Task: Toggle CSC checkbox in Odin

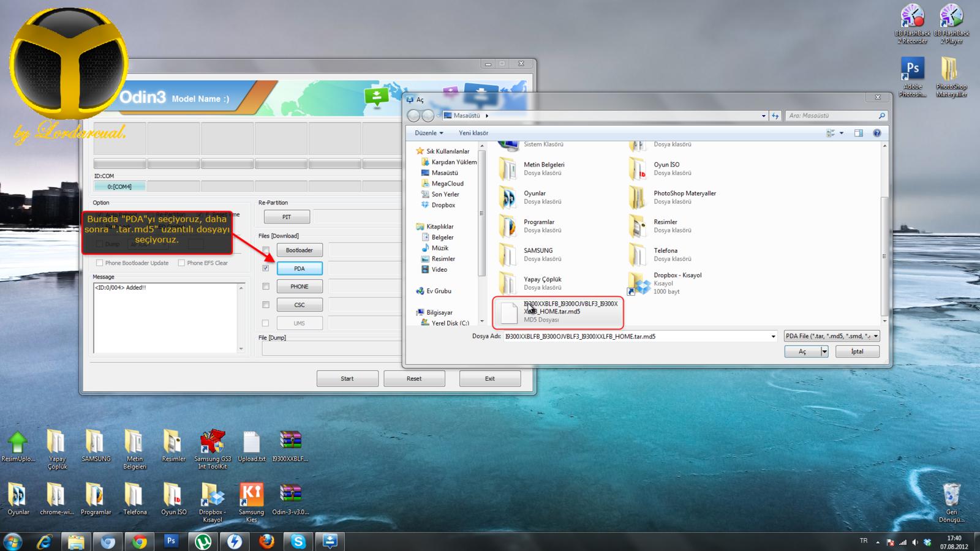Action: coord(265,304)
